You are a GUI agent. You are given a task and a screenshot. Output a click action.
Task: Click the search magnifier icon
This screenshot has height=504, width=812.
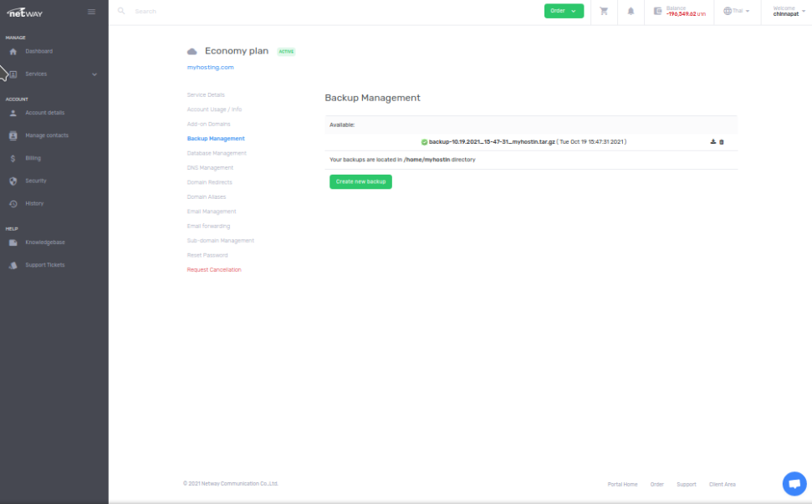tap(121, 11)
